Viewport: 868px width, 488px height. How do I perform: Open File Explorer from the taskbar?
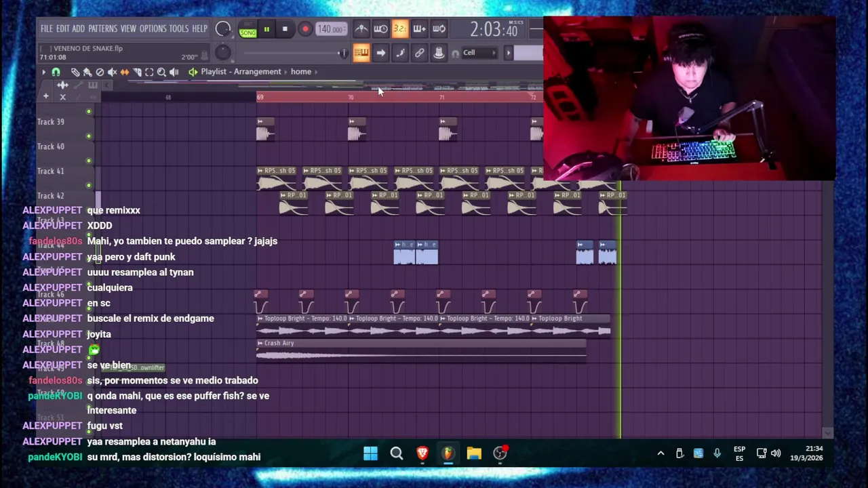click(474, 453)
